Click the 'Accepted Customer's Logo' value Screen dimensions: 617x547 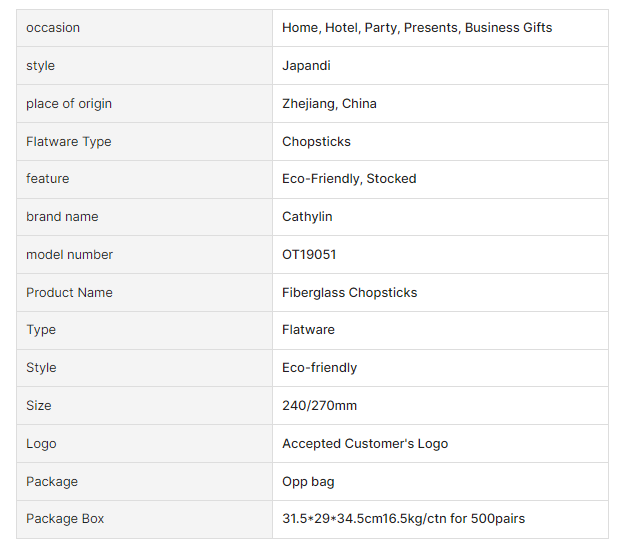(x=365, y=444)
